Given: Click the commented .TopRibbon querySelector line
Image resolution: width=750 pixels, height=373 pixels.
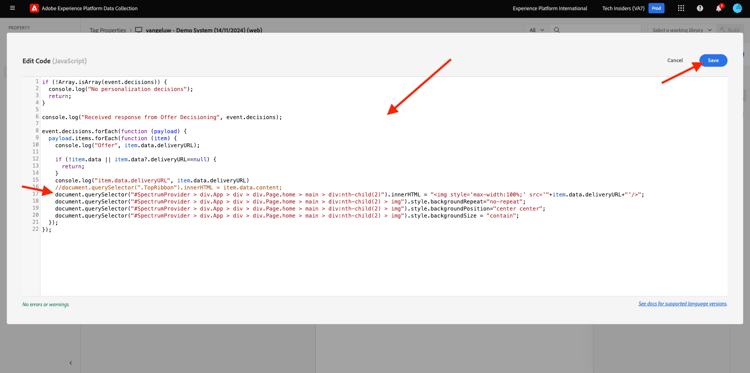Looking at the screenshot, I should pos(169,187).
